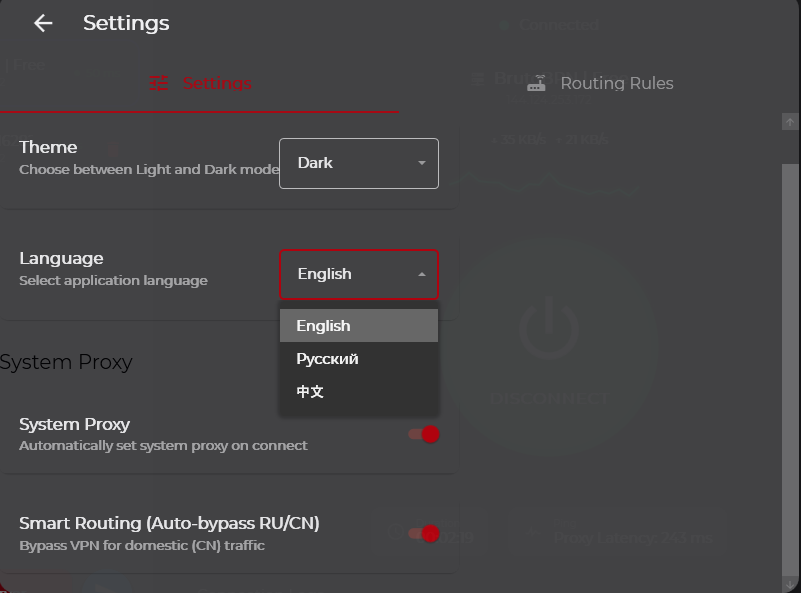The height and width of the screenshot is (593, 801).
Task: Select Русский from the language list
Action: coord(359,359)
